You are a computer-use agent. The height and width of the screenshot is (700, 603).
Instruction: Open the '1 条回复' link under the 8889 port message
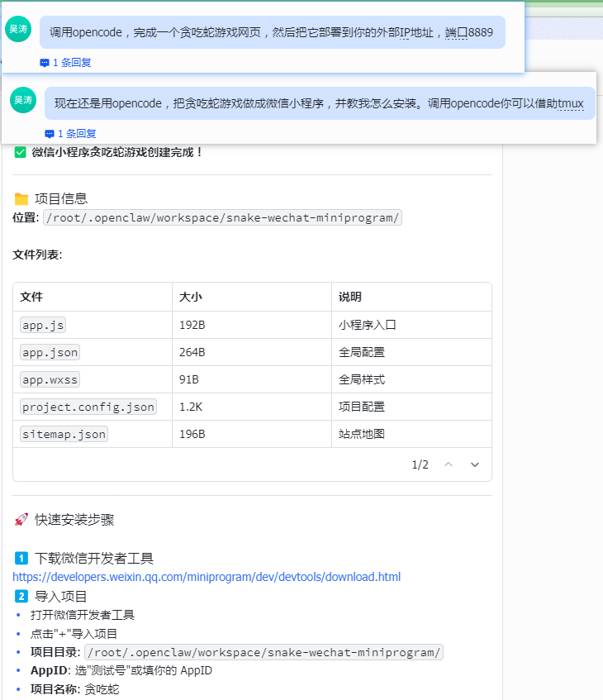[72, 63]
